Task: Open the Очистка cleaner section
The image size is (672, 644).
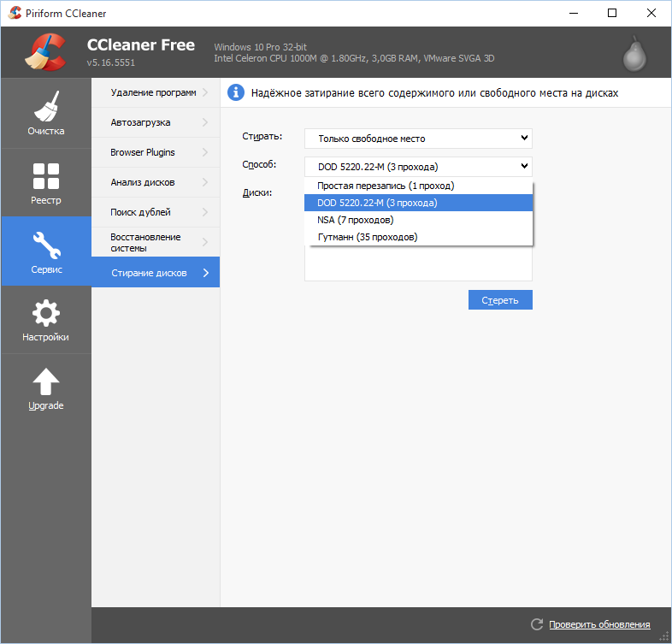Action: click(46, 113)
